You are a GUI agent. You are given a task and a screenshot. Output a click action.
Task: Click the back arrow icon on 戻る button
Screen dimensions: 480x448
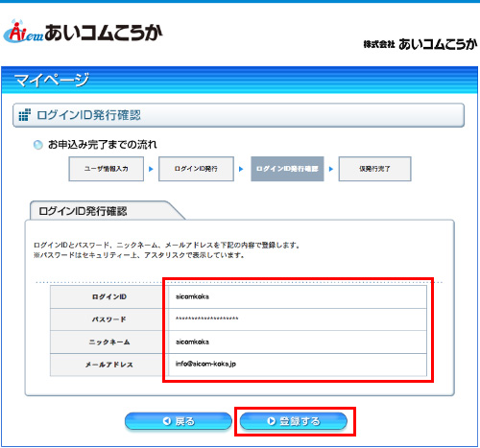pyautogui.click(x=167, y=421)
